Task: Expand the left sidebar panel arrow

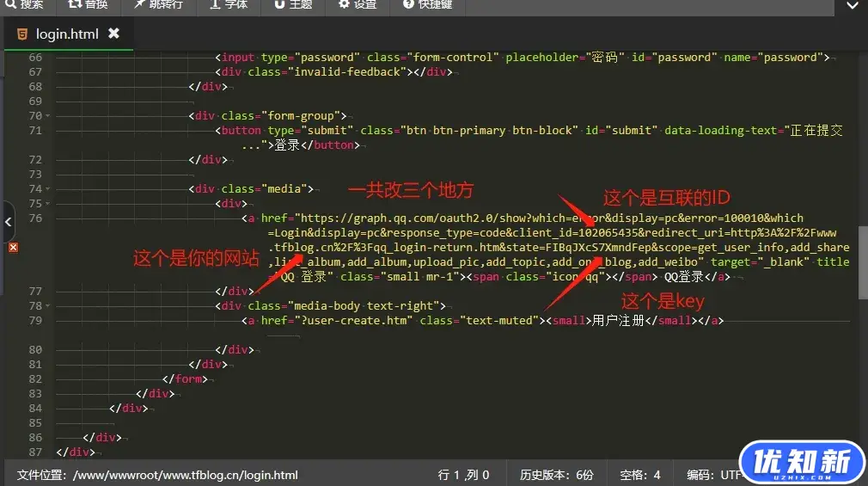Action: pos(8,223)
